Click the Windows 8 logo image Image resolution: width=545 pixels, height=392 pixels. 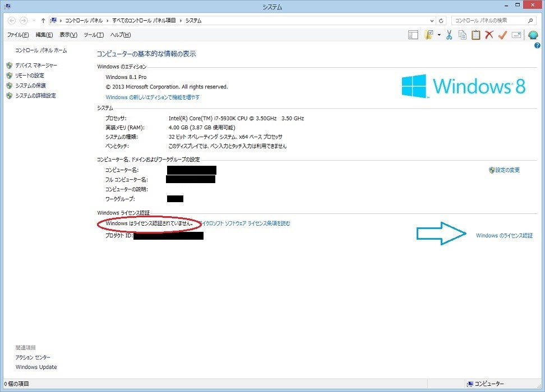coord(463,86)
